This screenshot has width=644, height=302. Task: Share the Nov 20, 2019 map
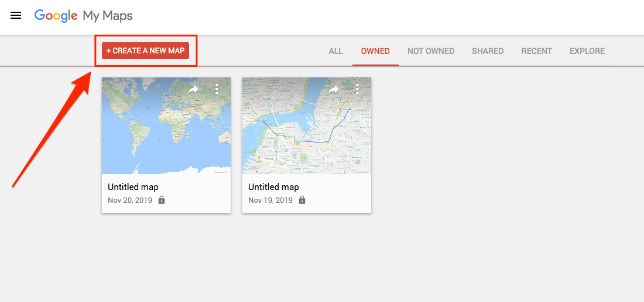[x=193, y=89]
